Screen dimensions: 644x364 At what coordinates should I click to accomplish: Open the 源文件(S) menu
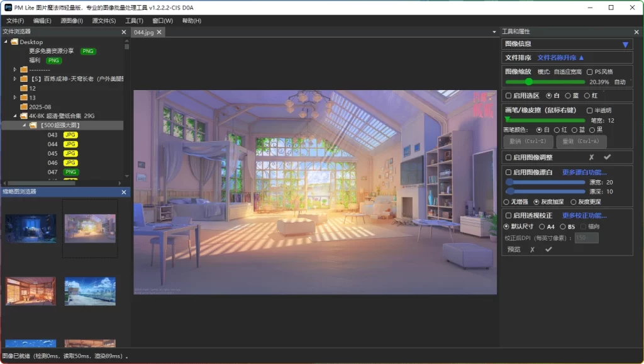click(104, 21)
